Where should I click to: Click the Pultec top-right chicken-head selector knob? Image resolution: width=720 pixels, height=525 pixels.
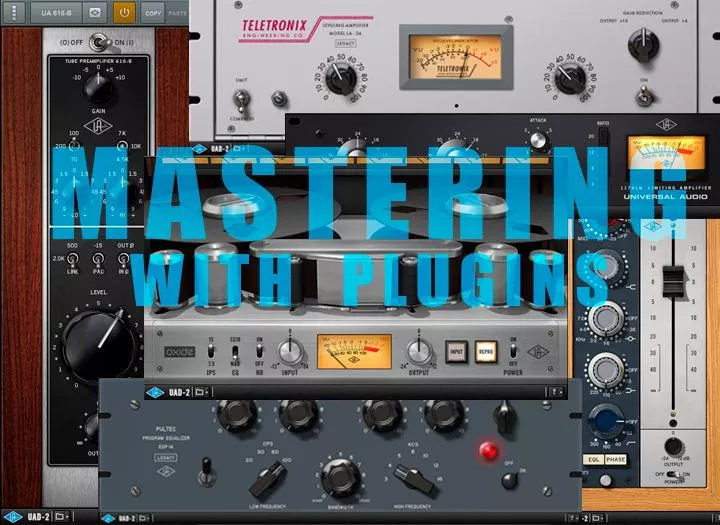(x=505, y=417)
